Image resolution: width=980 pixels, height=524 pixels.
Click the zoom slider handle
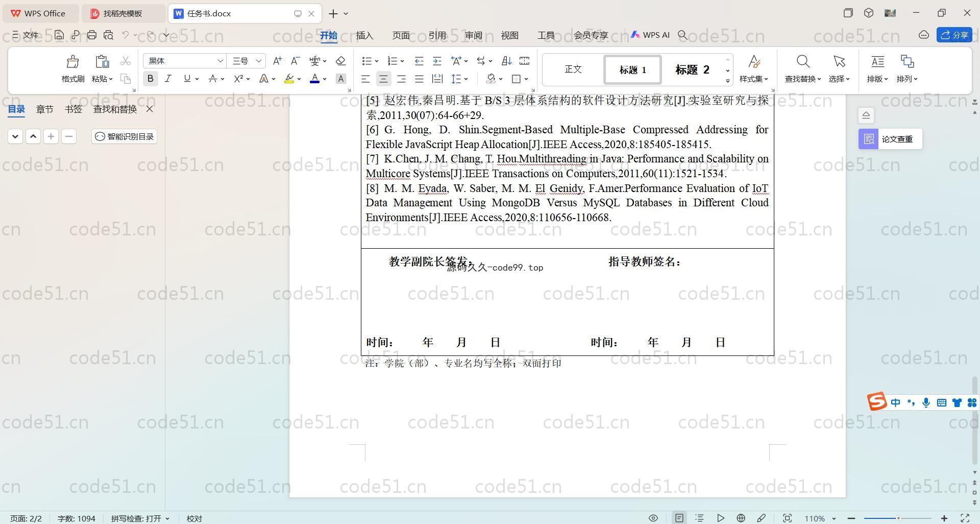pyautogui.click(x=898, y=518)
